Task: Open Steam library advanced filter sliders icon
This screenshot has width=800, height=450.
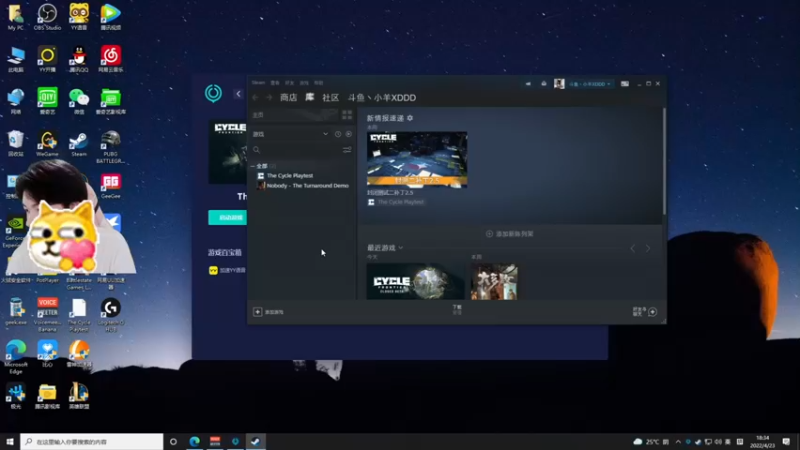Action: pos(347,150)
